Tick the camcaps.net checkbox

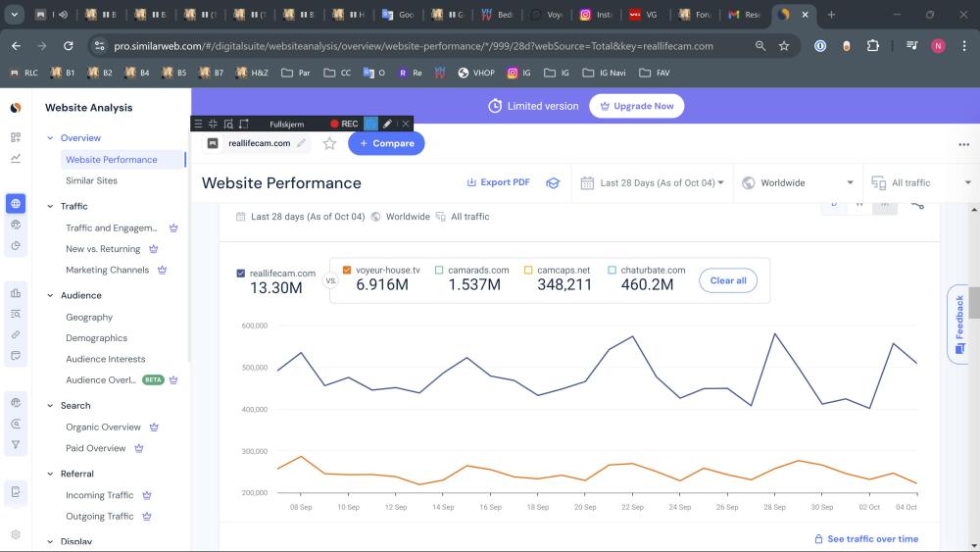[529, 271]
